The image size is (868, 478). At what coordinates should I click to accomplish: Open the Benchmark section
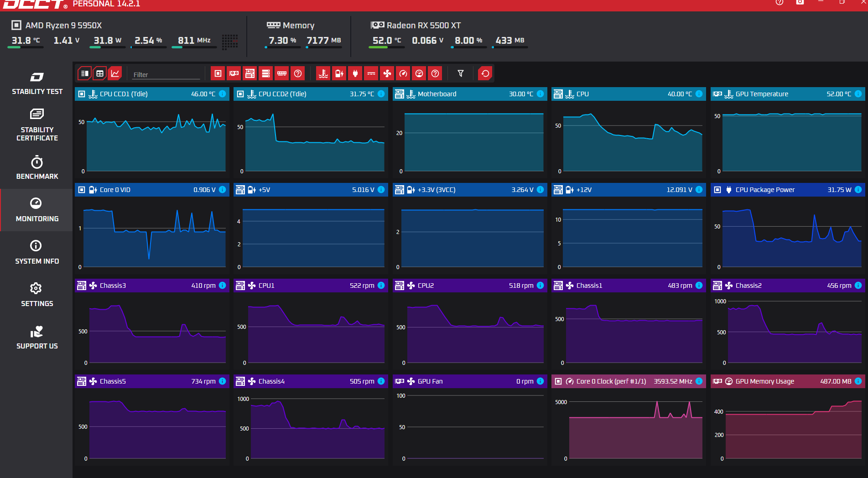(37, 168)
